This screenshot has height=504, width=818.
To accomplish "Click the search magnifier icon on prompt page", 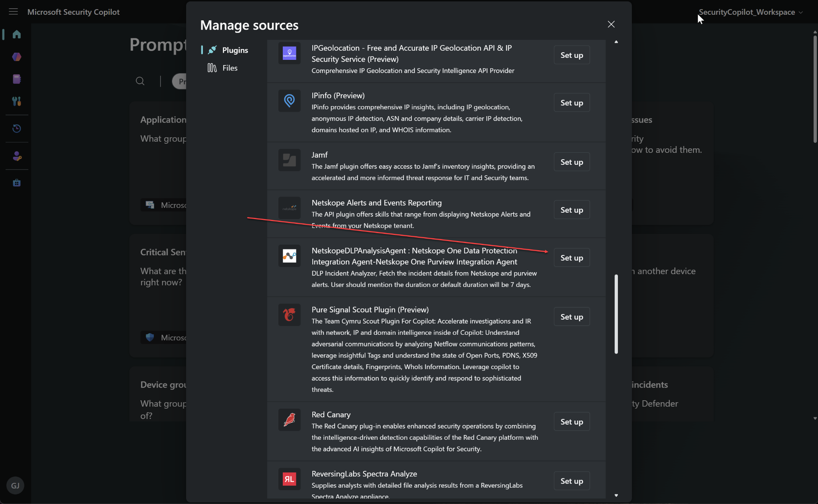I will tap(140, 81).
